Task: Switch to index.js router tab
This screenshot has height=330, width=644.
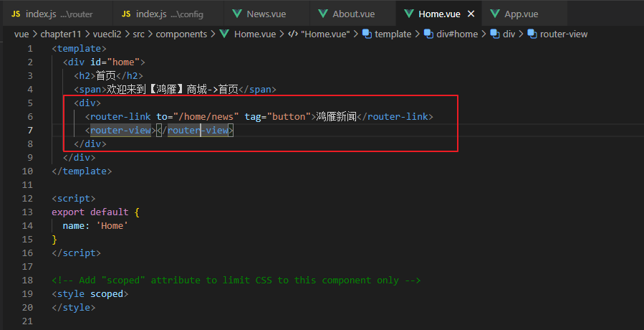Action: click(57, 14)
